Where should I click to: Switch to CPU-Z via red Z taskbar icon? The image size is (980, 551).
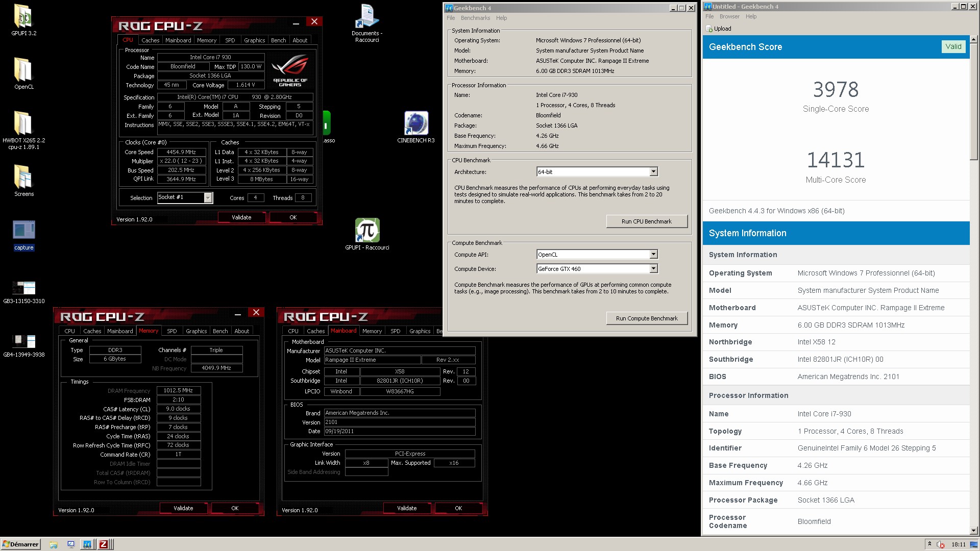pyautogui.click(x=104, y=544)
